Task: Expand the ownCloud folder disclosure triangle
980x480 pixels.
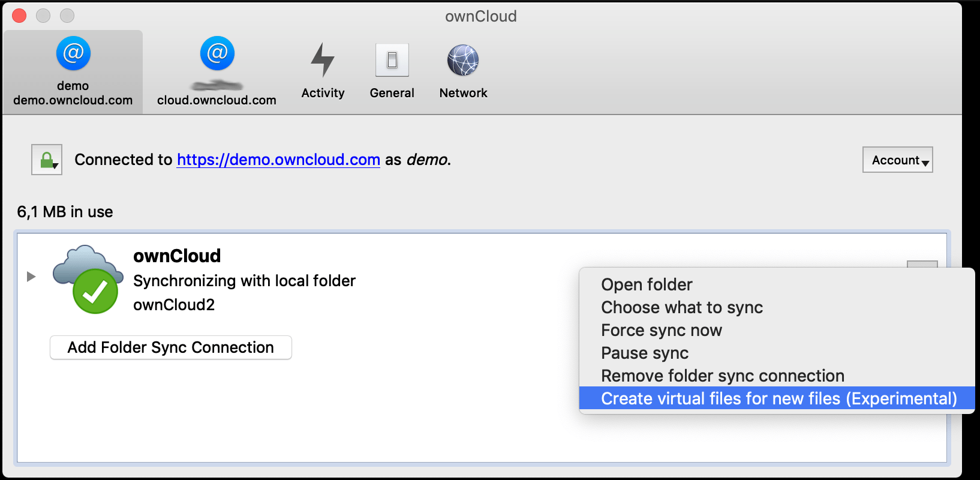Action: (31, 277)
